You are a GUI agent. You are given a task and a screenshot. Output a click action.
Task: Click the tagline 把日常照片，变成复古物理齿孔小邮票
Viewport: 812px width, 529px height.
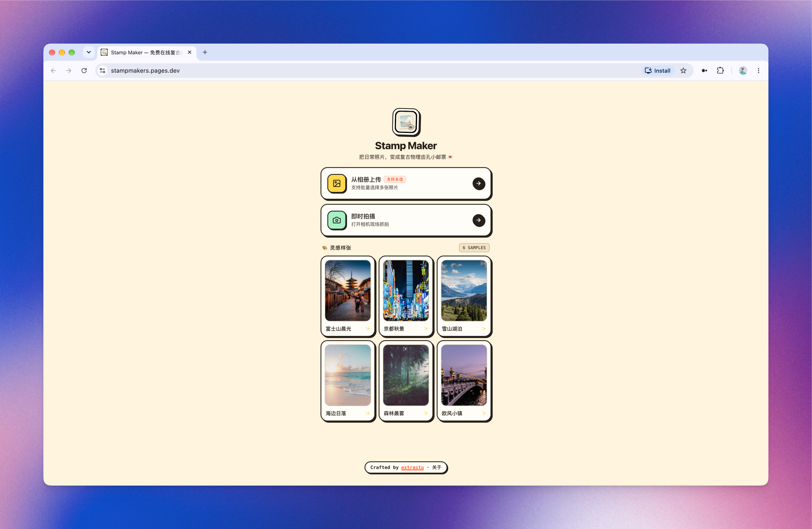click(403, 157)
